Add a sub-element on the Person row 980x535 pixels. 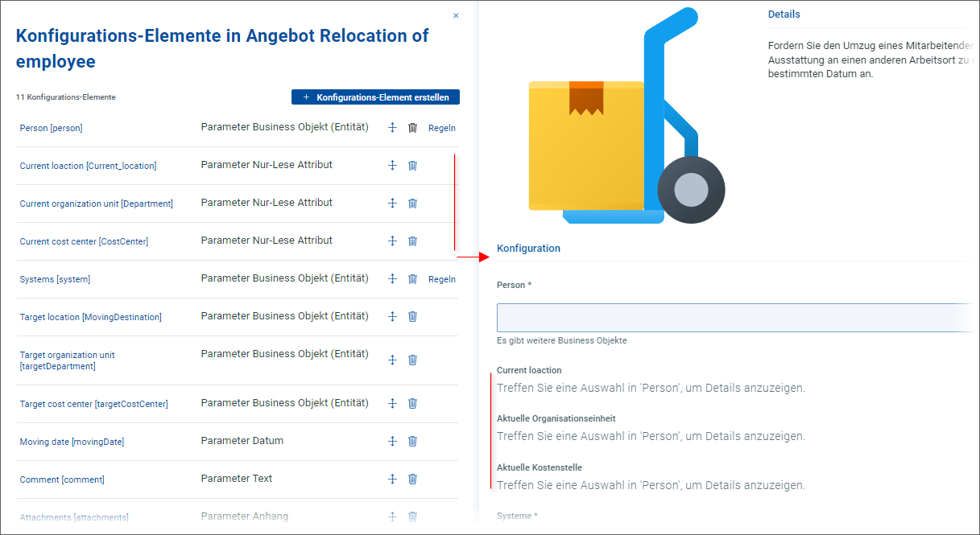click(x=392, y=127)
